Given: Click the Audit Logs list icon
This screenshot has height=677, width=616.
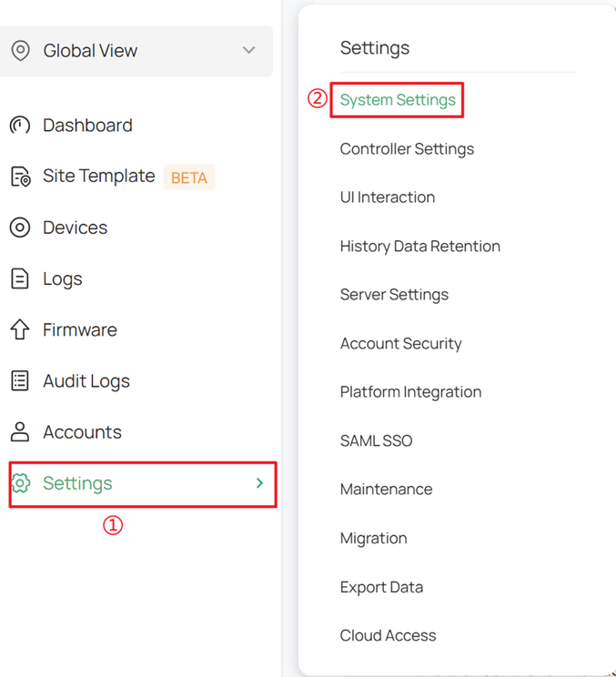Looking at the screenshot, I should [x=20, y=380].
